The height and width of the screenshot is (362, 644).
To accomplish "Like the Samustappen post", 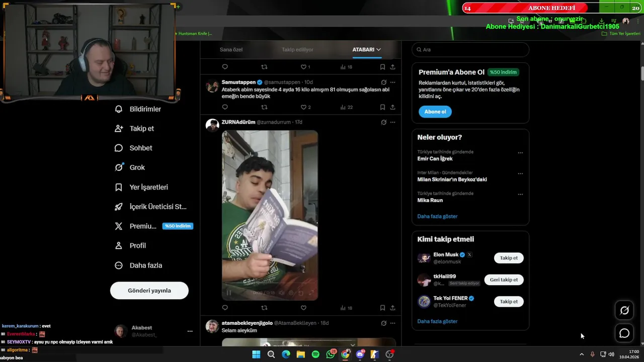I will pyautogui.click(x=303, y=107).
